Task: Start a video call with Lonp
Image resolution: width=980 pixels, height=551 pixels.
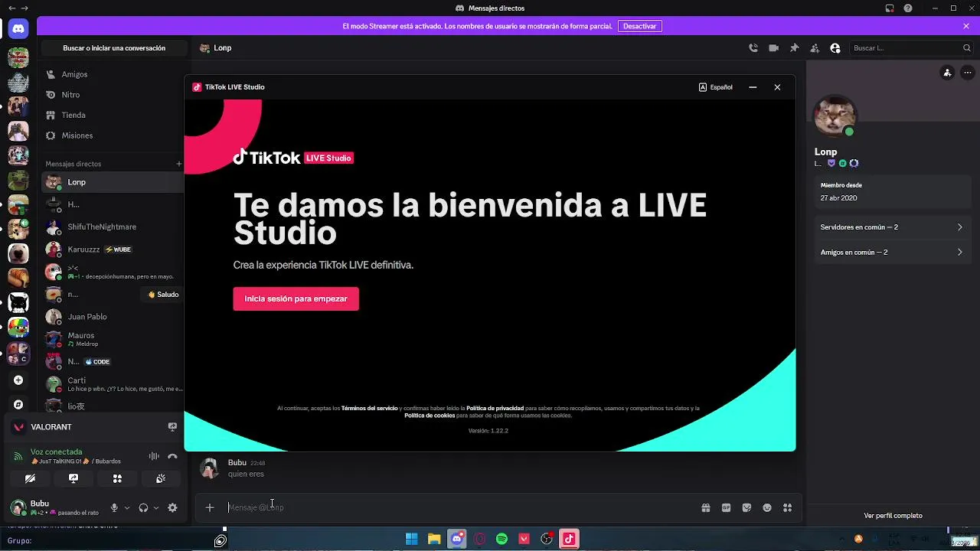Action: (x=774, y=47)
